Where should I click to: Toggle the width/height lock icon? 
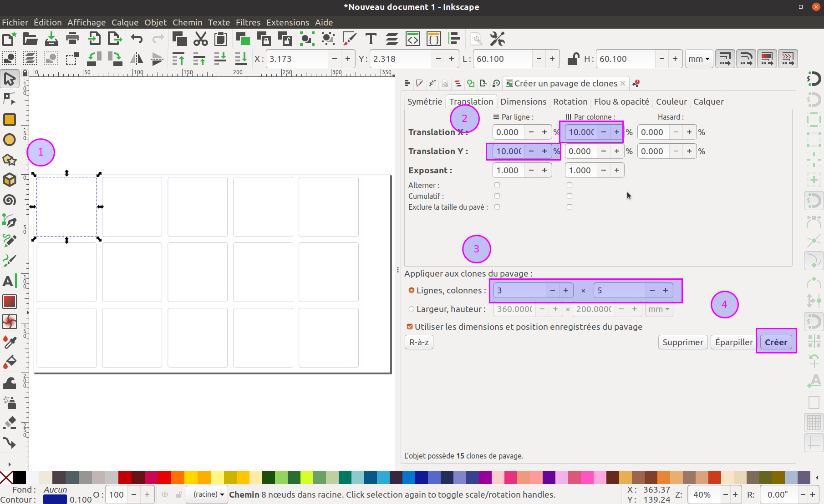pos(573,59)
